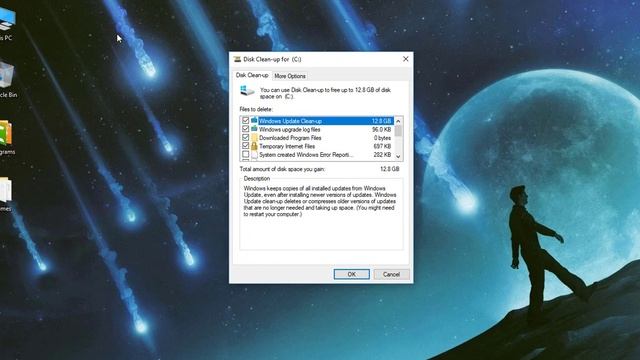Click the 96.0 KB size value
This screenshot has height=360, width=640.
382,129
